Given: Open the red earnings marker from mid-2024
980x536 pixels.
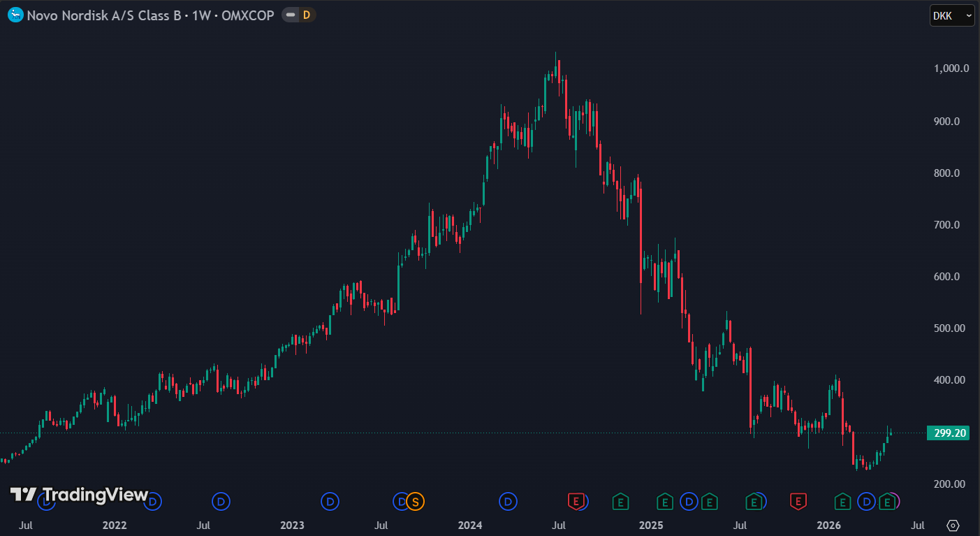Looking at the screenshot, I should pyautogui.click(x=576, y=501).
